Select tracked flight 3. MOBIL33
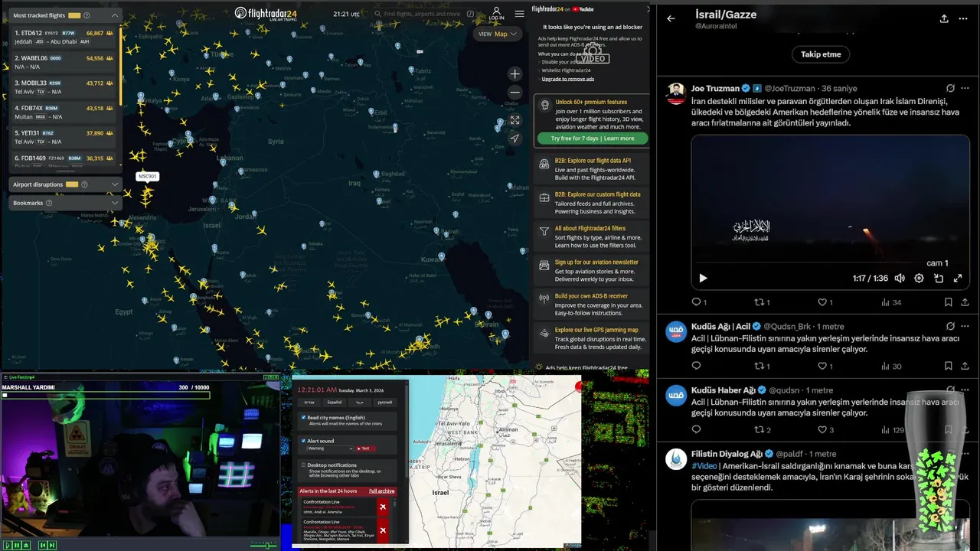The height and width of the screenshot is (551, 980). click(63, 87)
